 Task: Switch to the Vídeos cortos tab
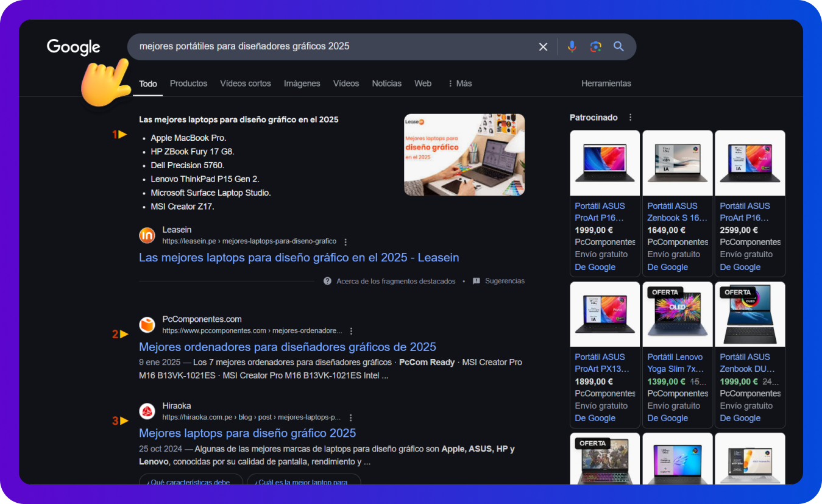(246, 83)
